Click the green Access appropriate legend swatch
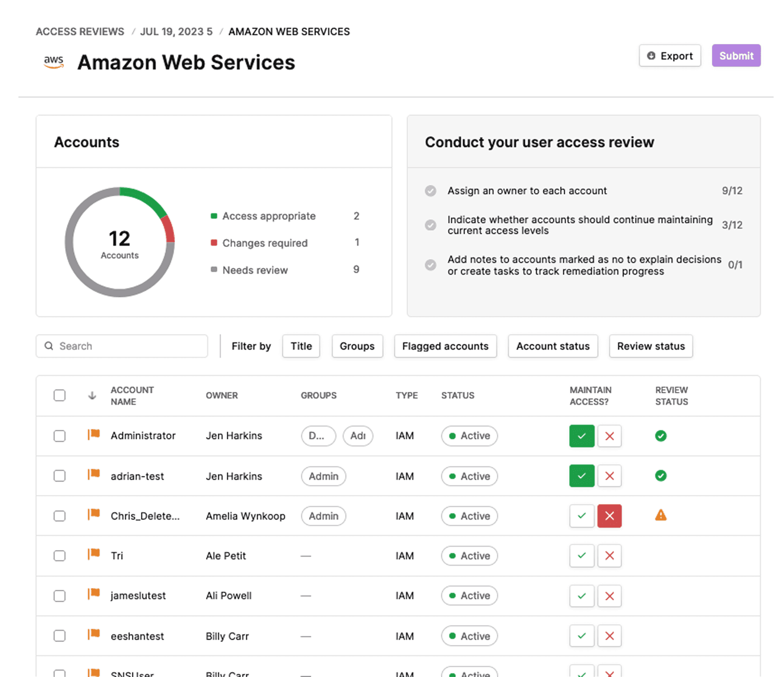784x677 pixels. [x=214, y=216]
